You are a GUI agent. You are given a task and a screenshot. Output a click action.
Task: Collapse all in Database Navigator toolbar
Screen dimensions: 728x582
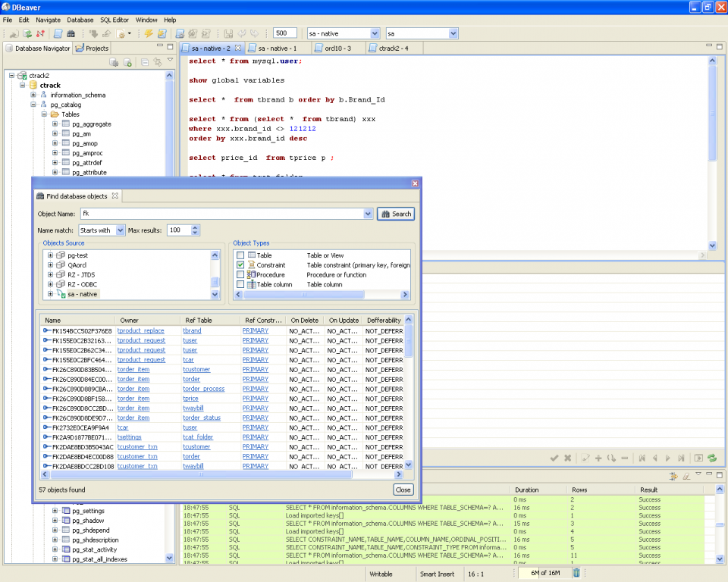145,62
